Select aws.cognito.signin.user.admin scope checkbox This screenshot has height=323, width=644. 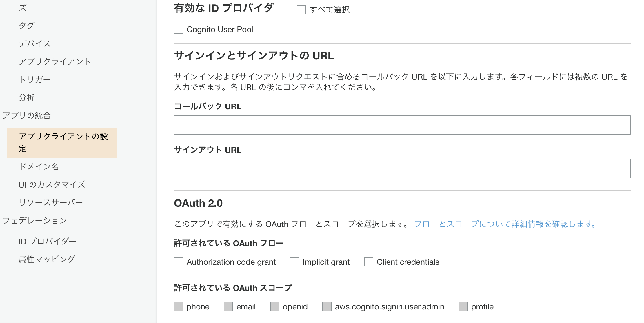pos(327,306)
